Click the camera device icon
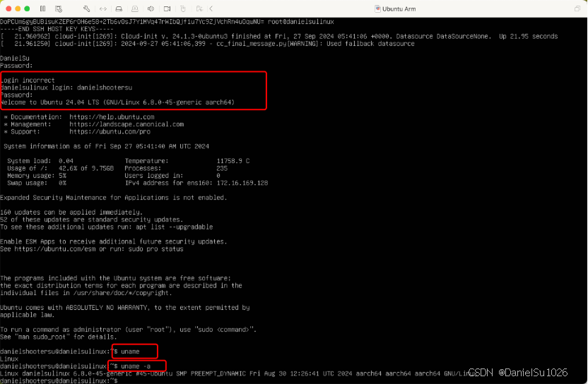 pos(167,8)
